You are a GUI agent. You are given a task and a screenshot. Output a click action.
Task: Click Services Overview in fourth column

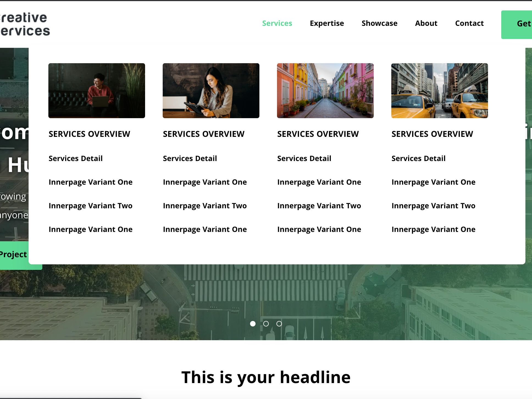click(x=432, y=134)
